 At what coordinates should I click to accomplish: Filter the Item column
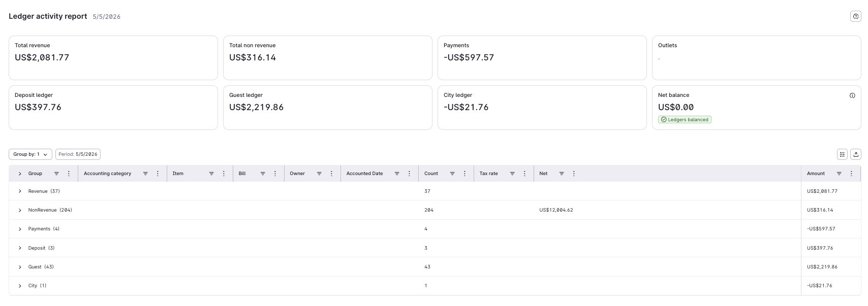pyautogui.click(x=211, y=174)
